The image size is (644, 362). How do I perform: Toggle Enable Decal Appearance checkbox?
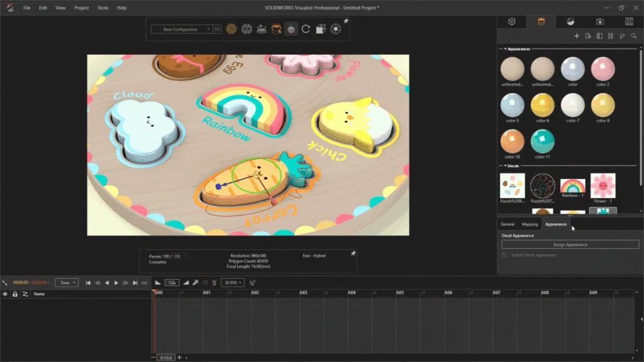504,255
